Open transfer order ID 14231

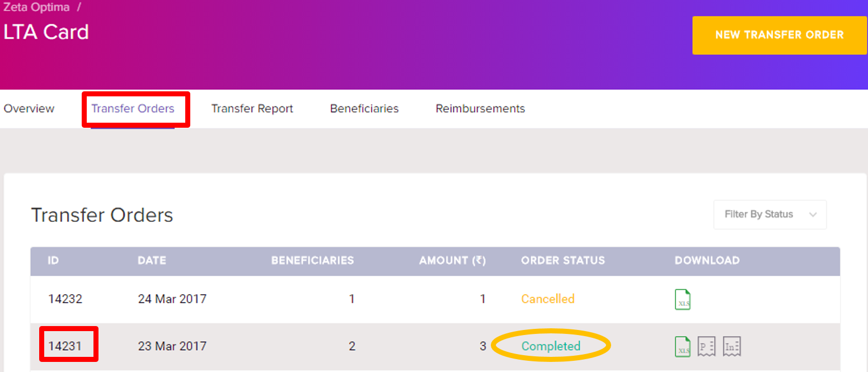[65, 346]
